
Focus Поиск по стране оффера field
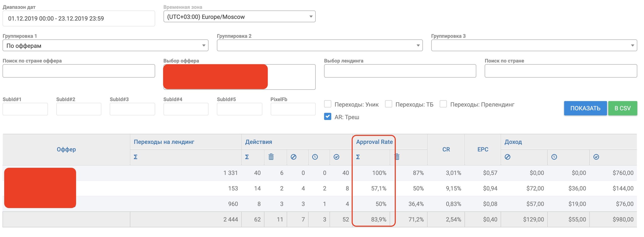[79, 71]
